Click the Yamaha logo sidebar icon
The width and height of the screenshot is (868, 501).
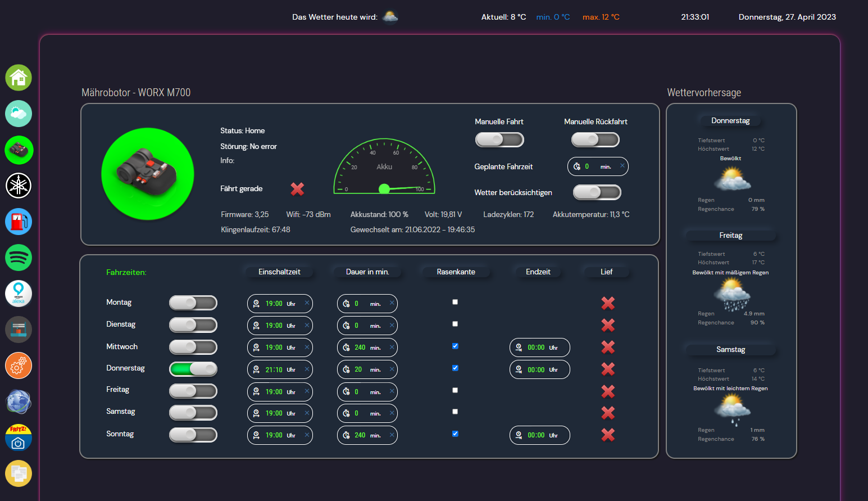pos(19,186)
